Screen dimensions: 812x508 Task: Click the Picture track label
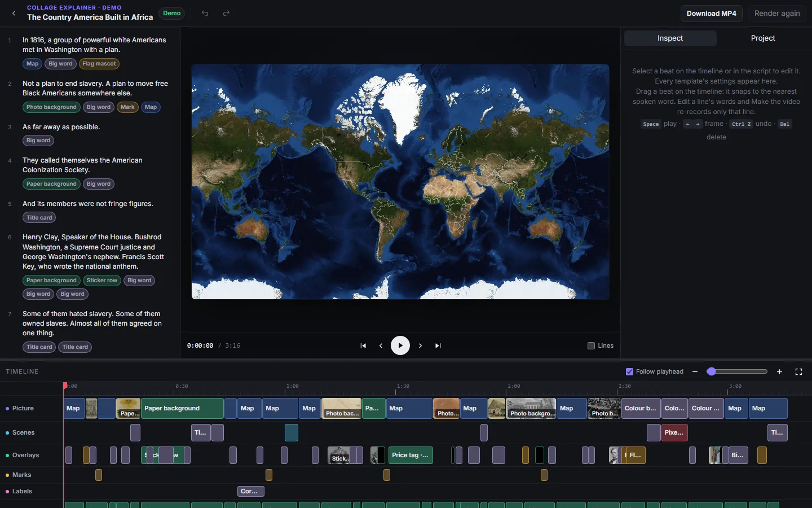pos(23,408)
